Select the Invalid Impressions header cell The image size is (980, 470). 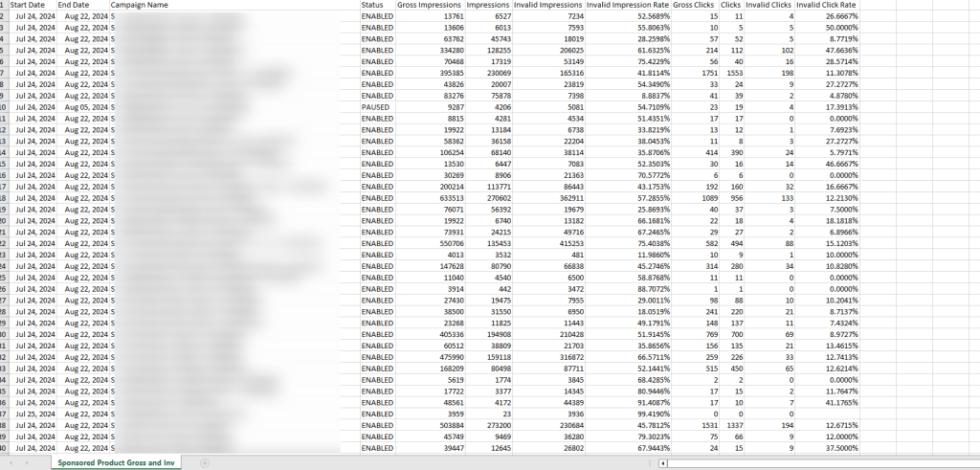[x=548, y=5]
